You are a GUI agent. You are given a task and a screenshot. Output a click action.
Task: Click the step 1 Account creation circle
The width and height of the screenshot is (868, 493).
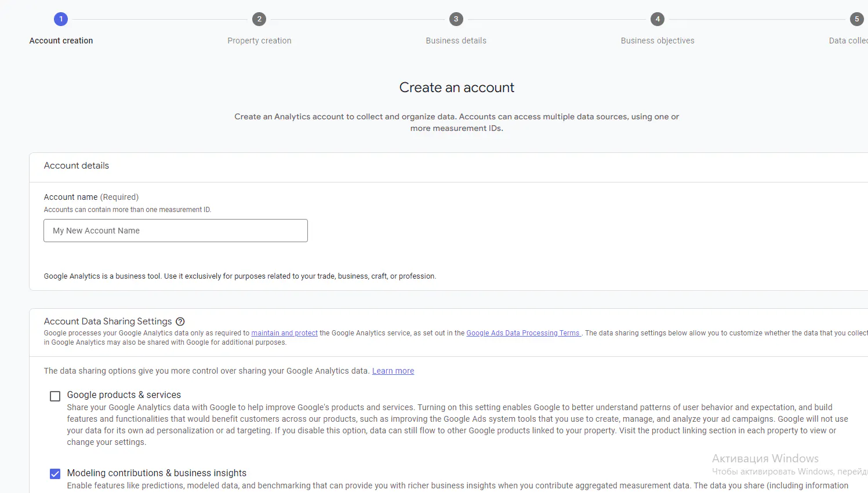click(61, 19)
